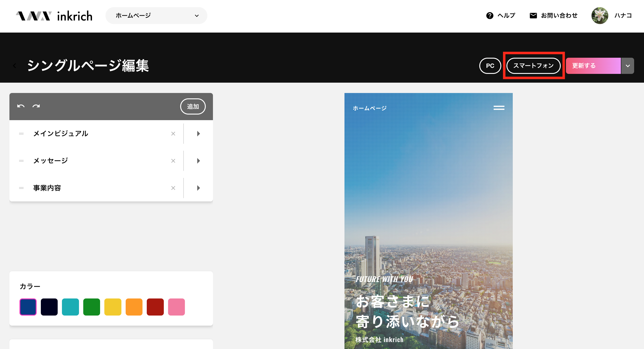Grab the drag handle of メッセージ
644x349 pixels.
tap(21, 161)
